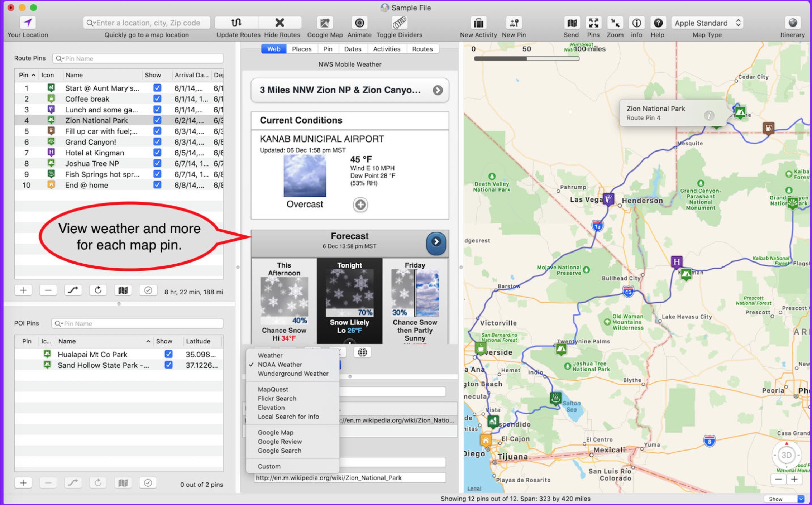Open Google Map from toolbar
This screenshot has width=812, height=505.
[325, 23]
